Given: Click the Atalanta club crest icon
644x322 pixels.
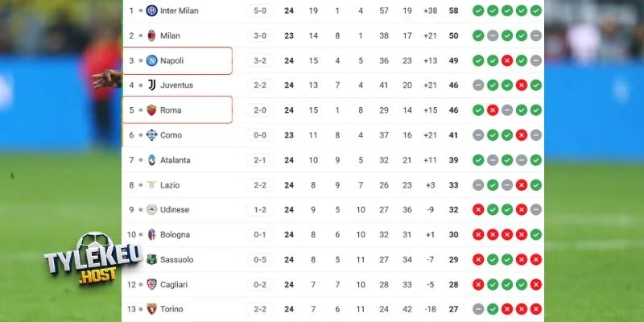Looking at the screenshot, I should (151, 160).
